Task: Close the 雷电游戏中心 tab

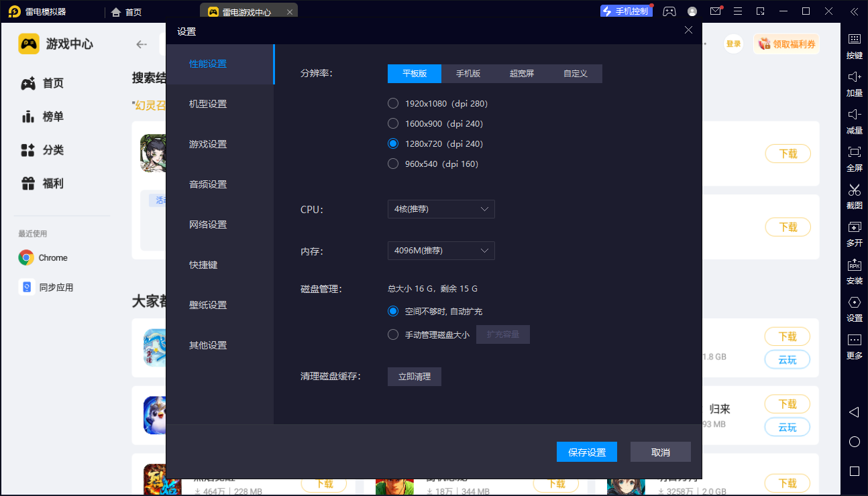Action: (289, 12)
